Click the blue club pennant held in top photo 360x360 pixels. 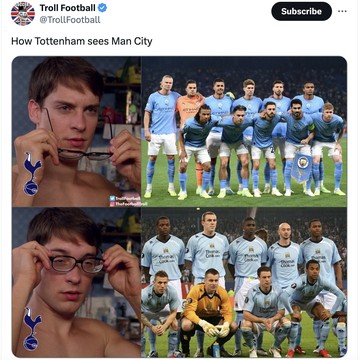(301, 168)
